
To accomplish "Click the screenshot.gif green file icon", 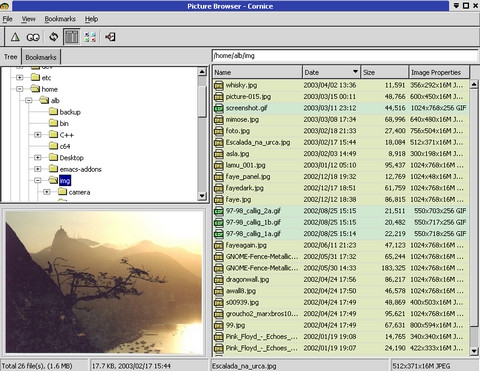I will point(219,108).
